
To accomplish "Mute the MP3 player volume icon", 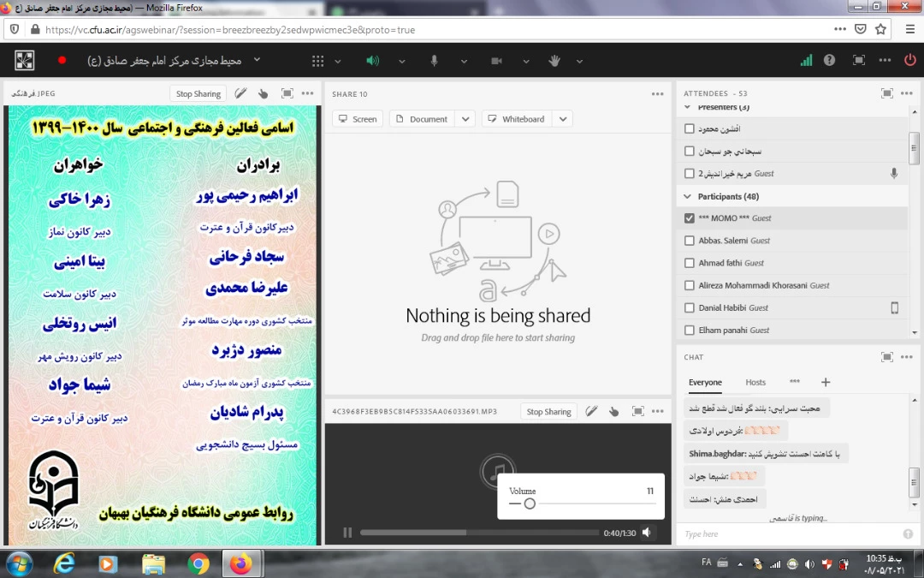I will (x=647, y=533).
